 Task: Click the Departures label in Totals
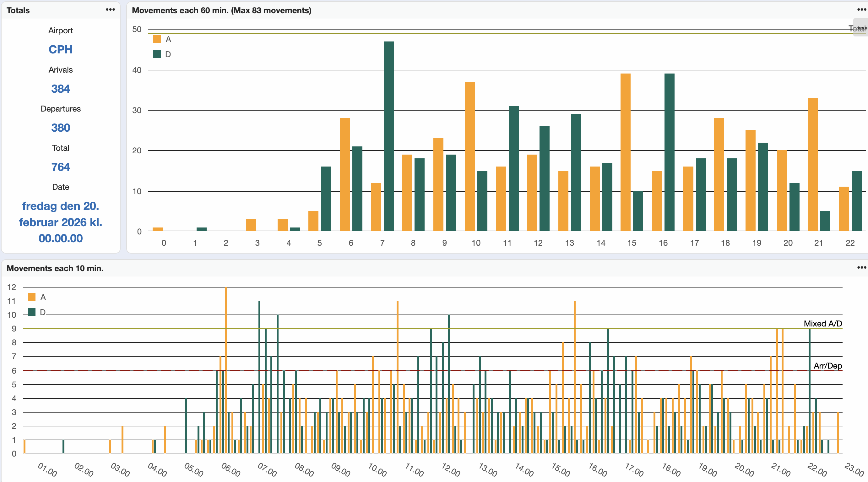61,109
